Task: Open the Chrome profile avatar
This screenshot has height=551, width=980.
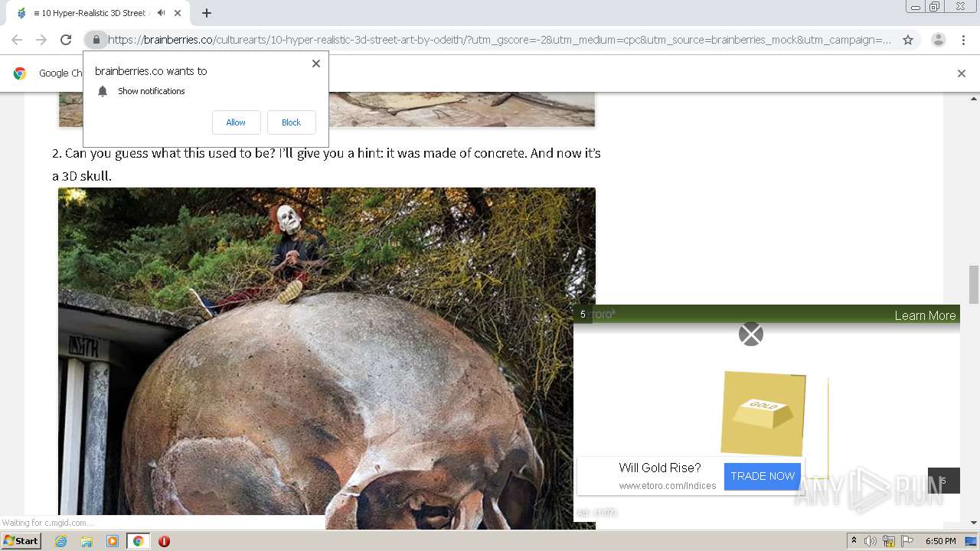Action: pos(939,40)
